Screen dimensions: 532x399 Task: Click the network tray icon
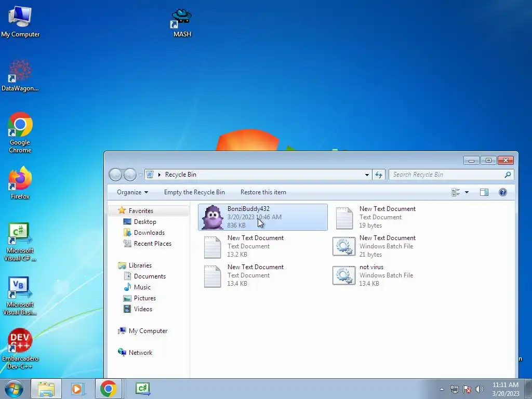point(454,389)
